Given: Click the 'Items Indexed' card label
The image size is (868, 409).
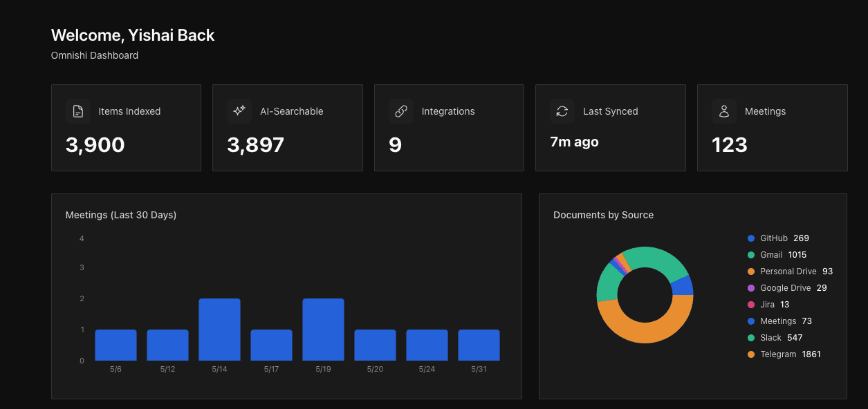Looking at the screenshot, I should [x=129, y=111].
